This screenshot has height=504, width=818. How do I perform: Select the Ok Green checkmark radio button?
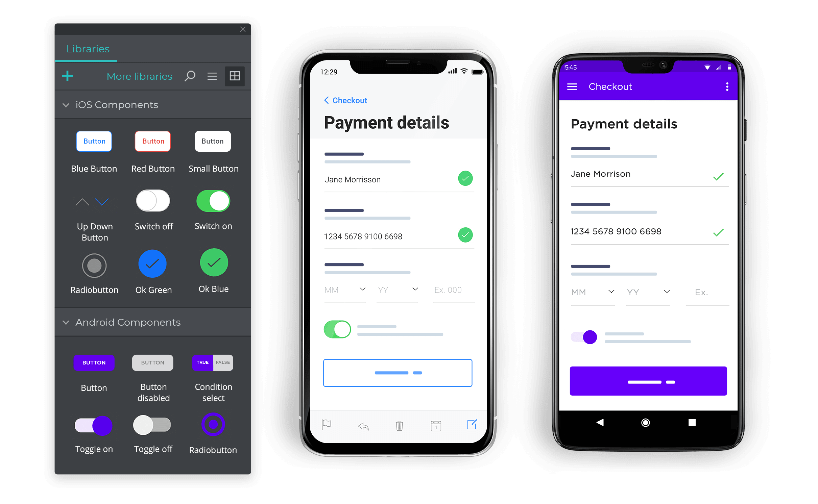153,266
